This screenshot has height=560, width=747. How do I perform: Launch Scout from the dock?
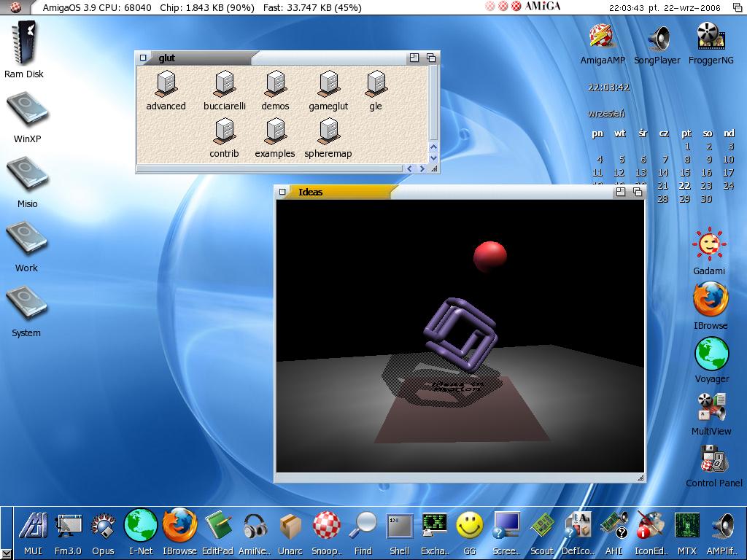542,526
